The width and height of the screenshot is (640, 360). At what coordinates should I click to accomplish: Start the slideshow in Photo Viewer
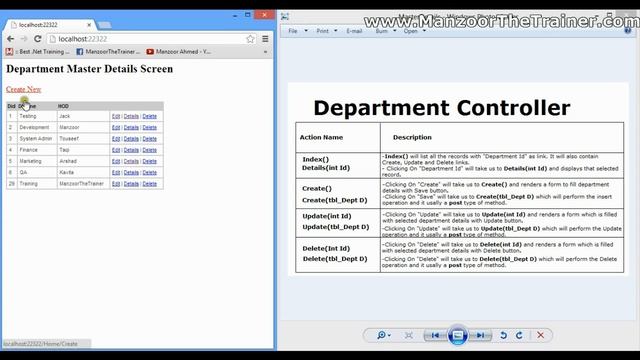pyautogui.click(x=458, y=335)
